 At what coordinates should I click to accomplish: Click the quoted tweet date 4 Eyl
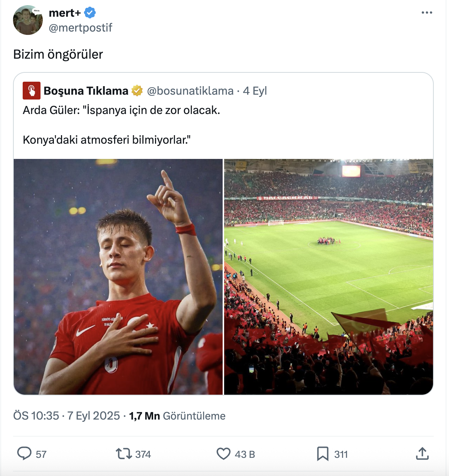(255, 91)
